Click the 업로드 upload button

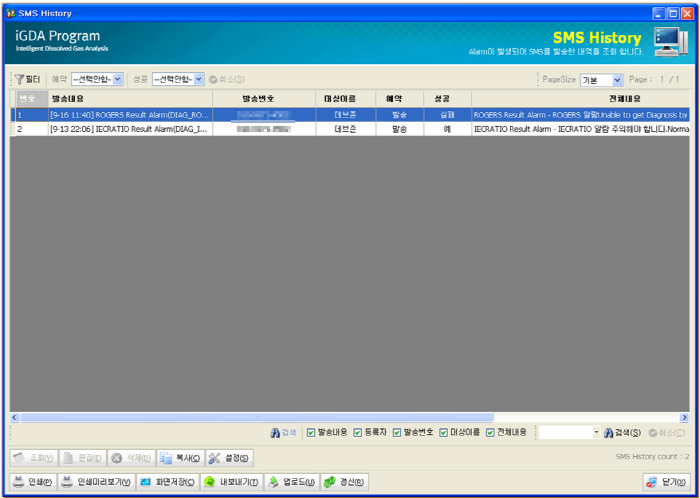pos(292,482)
